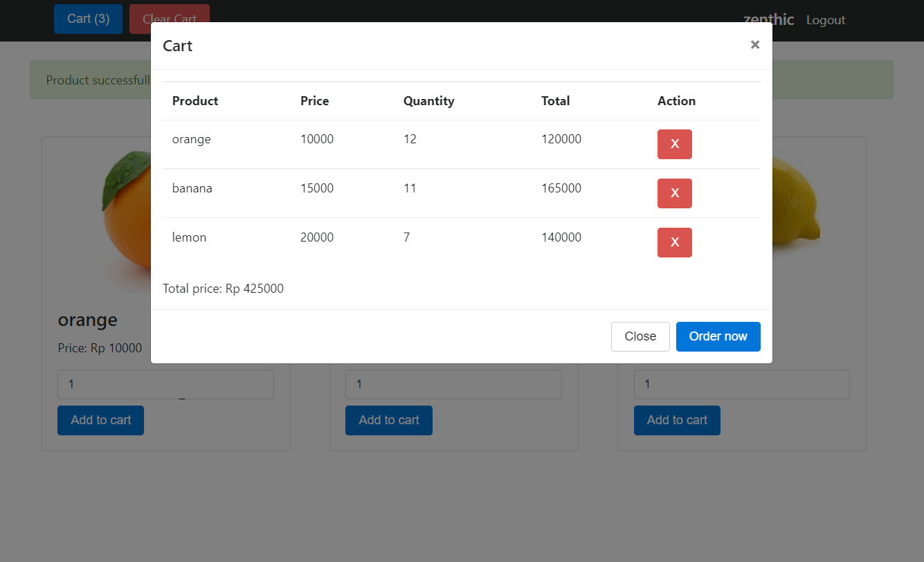The width and height of the screenshot is (924, 562).
Task: Open the cart via the Cart (3) button
Action: point(88,19)
